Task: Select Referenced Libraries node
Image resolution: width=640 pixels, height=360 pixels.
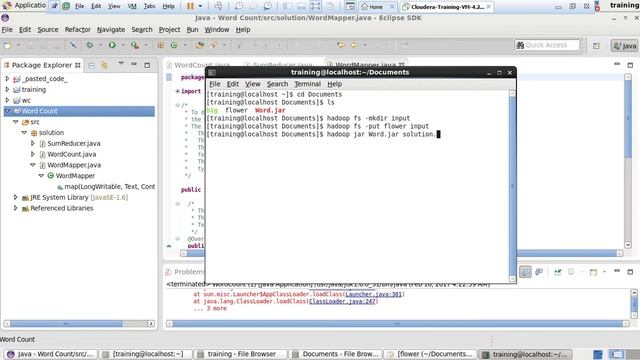Action: click(61, 208)
